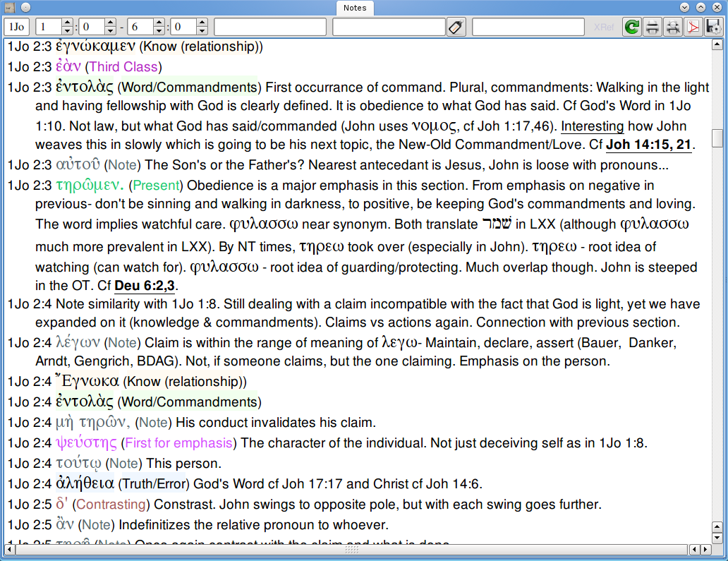Click the Third Class label
The image size is (728, 561).
coord(123,67)
